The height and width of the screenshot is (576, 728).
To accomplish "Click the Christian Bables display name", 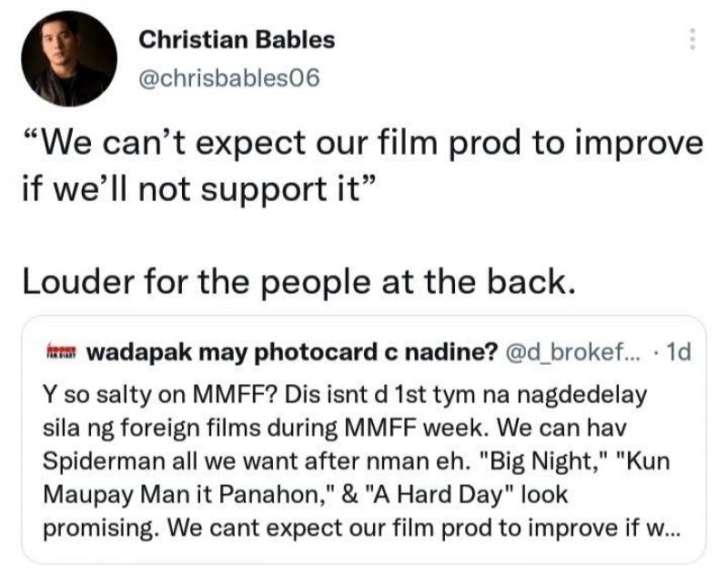I will pos(236,40).
